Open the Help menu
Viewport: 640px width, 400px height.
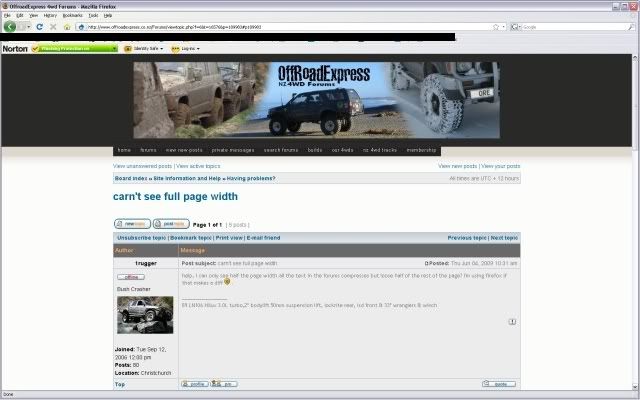point(108,16)
